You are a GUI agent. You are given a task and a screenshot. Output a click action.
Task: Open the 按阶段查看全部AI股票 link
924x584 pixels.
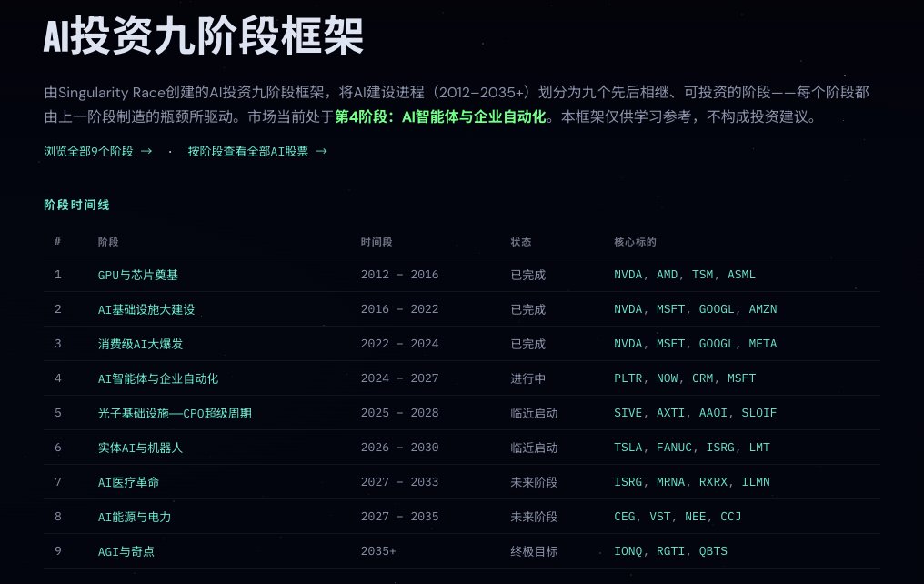click(257, 151)
